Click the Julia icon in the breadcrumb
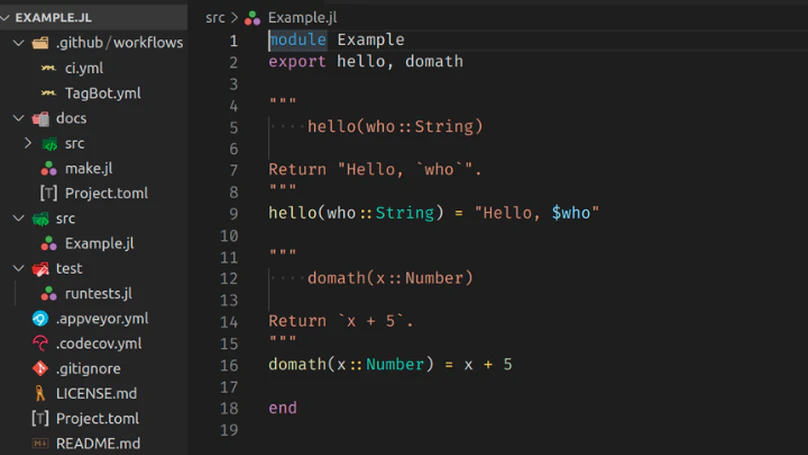The width and height of the screenshot is (808, 455). click(252, 19)
